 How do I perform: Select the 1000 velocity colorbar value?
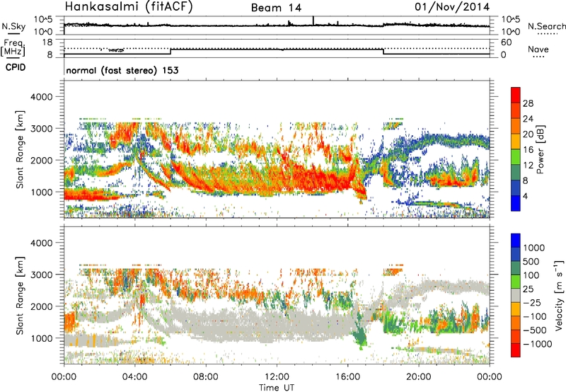click(x=534, y=248)
